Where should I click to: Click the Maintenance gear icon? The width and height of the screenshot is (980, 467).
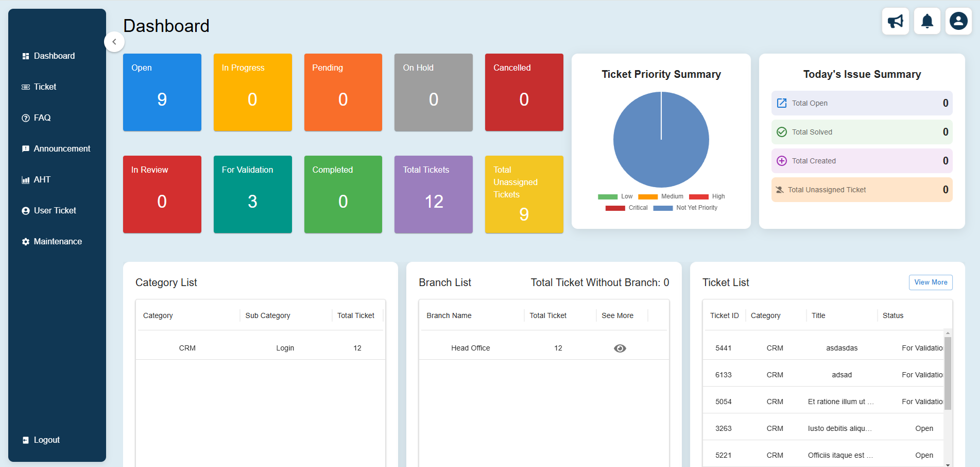(26, 241)
